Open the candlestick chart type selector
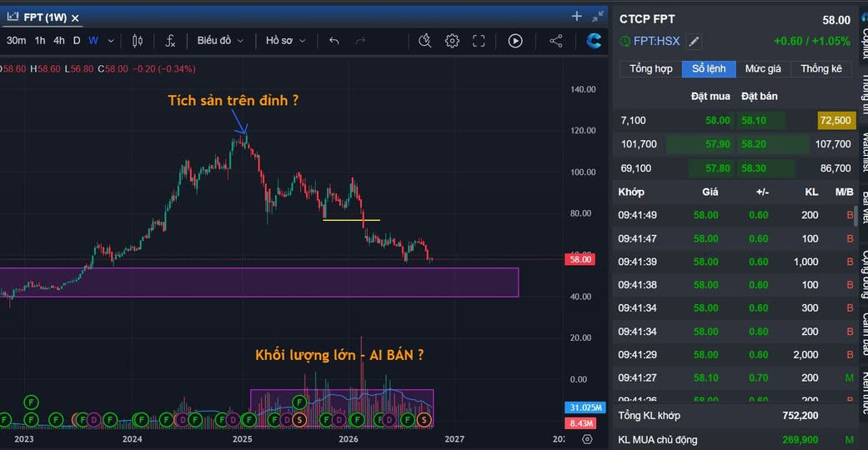The height and width of the screenshot is (450, 868). pos(138,41)
